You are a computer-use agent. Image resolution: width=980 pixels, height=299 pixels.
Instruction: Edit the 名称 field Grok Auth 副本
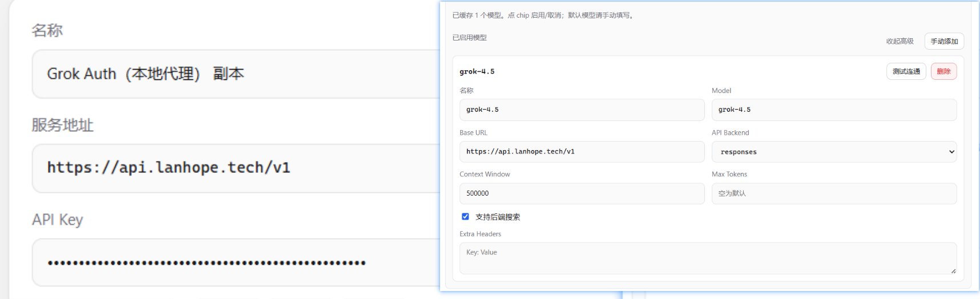tap(237, 74)
